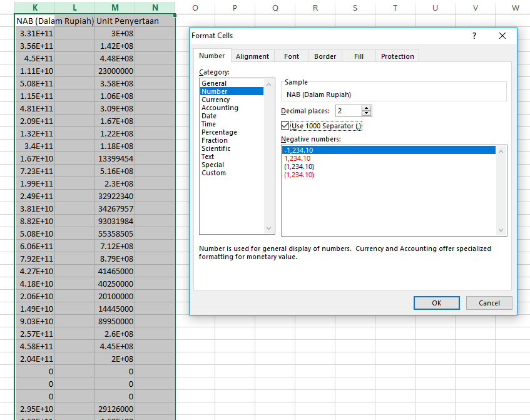
Task: Decrease decimal places with down arrow
Action: pyautogui.click(x=367, y=114)
